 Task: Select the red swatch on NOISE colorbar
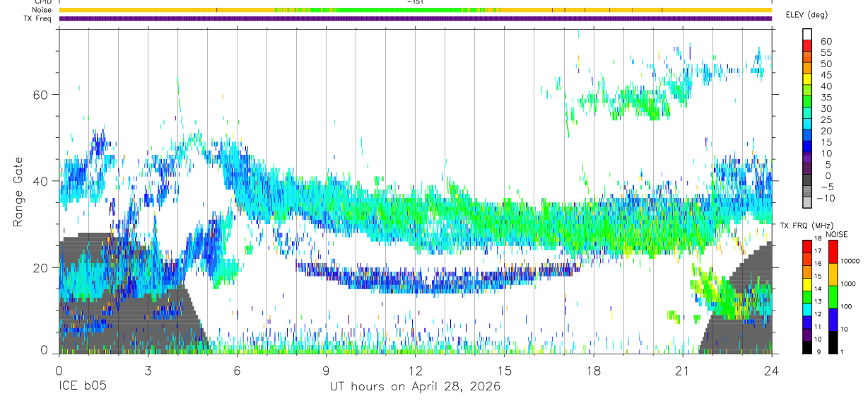pyautogui.click(x=833, y=251)
